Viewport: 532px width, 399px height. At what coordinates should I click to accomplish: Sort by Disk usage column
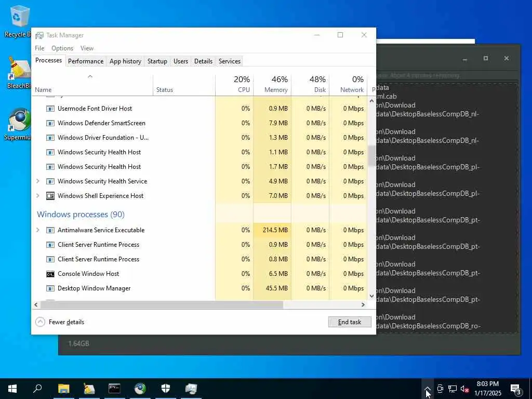311,85
